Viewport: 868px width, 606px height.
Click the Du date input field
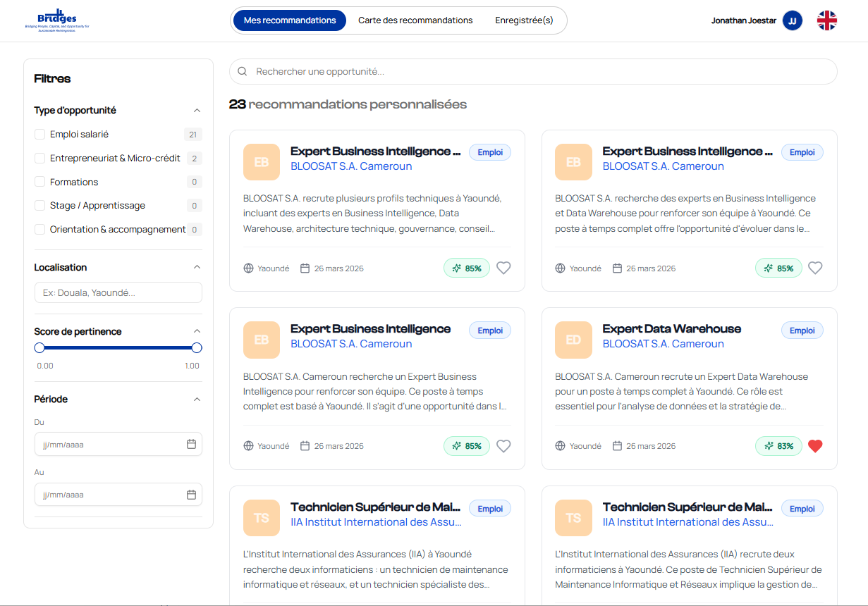click(118, 444)
